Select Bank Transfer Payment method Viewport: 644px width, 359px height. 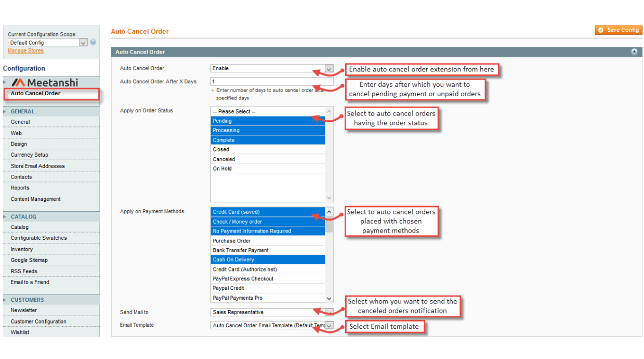268,250
